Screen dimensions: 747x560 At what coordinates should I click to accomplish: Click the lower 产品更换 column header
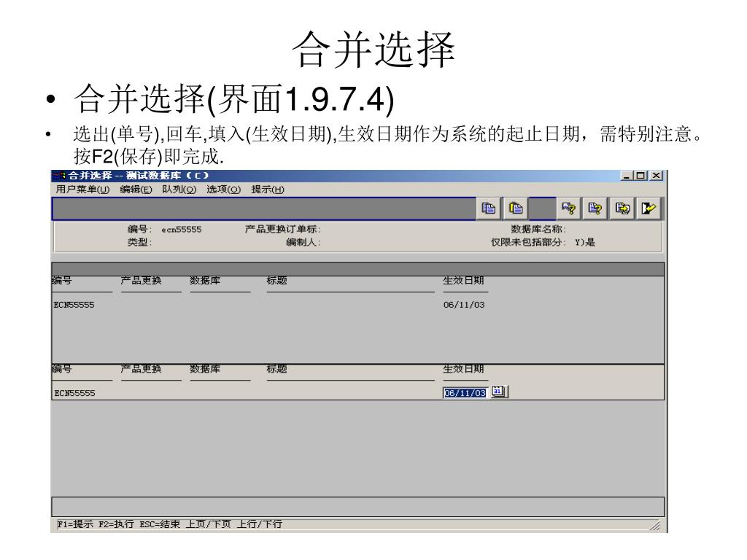pos(141,368)
